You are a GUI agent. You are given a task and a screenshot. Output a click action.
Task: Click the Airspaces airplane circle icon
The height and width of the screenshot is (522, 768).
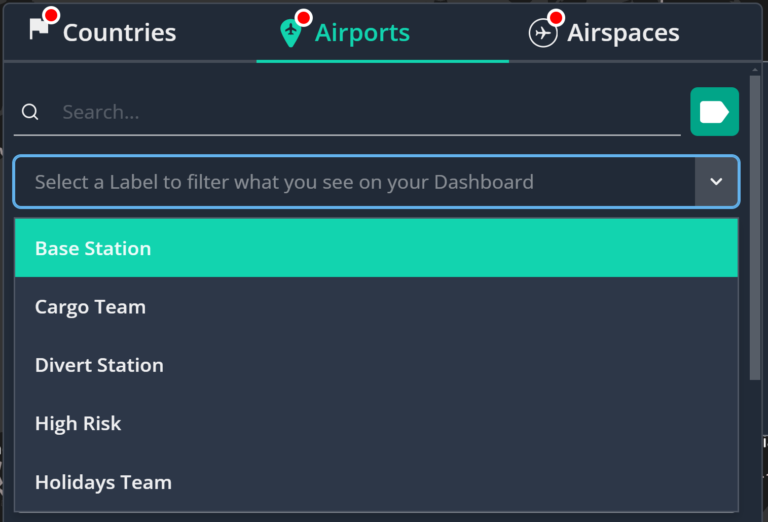(543, 33)
